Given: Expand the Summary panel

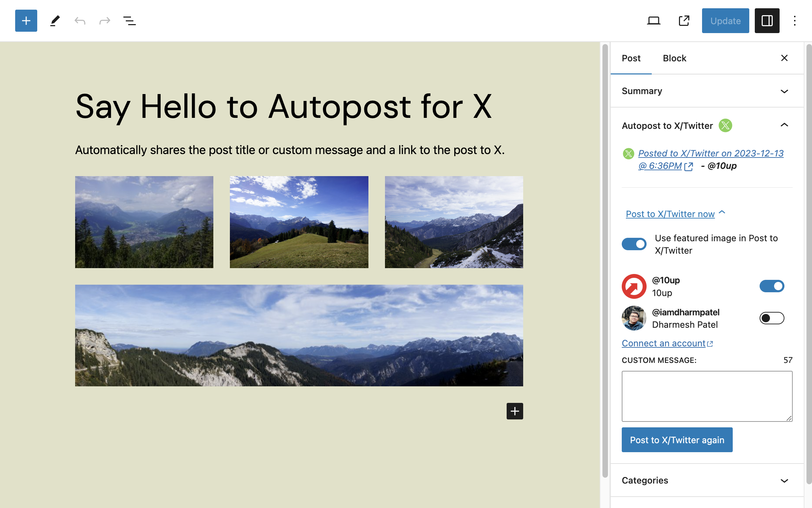Looking at the screenshot, I should [707, 91].
